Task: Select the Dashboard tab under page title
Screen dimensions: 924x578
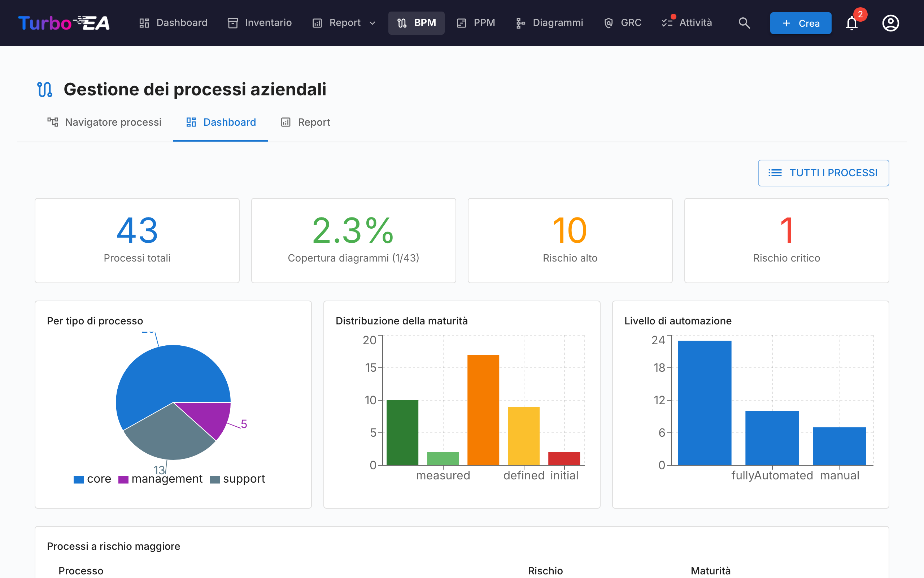Action: (220, 122)
